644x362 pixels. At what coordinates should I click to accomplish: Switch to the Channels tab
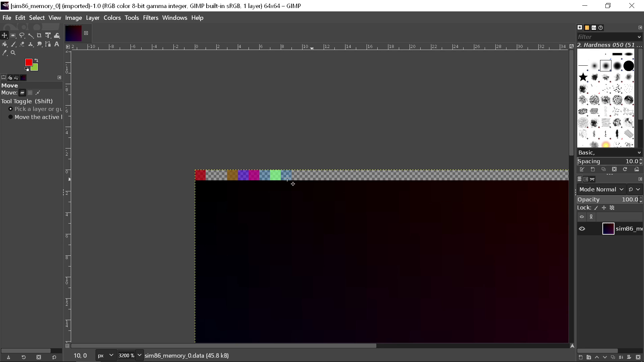point(586,179)
